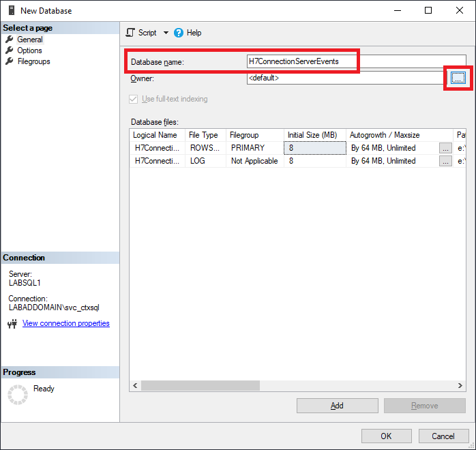This screenshot has width=476, height=450.
Task: Open the Help icon in toolbar
Action: [179, 33]
